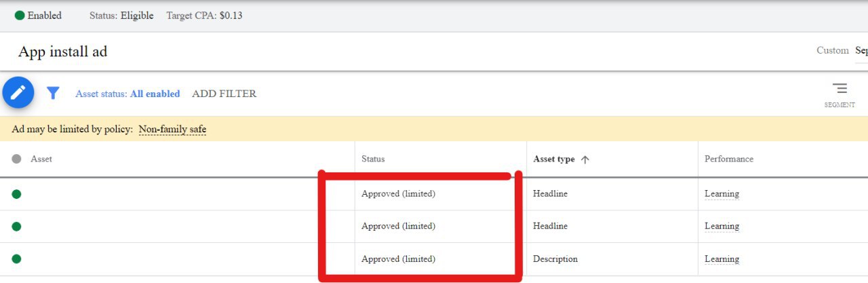Click the 'App install ad' title
Image resolution: width=868 pixels, height=283 pixels.
62,52
